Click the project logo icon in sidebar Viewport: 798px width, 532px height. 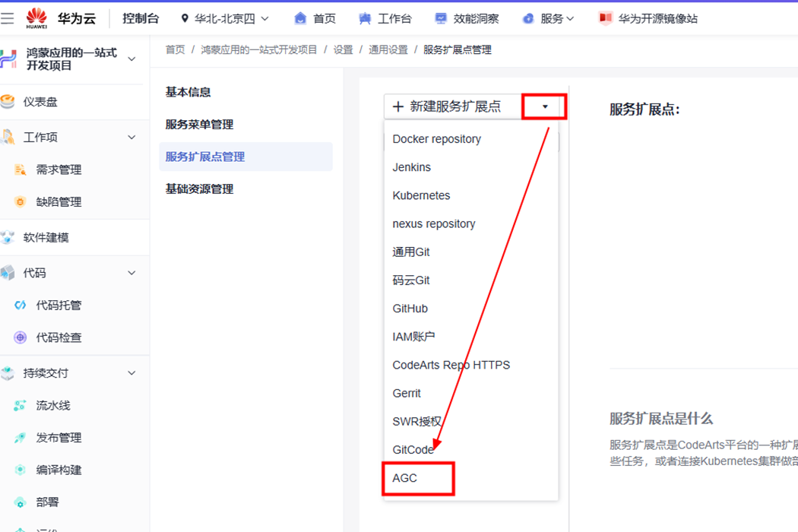coord(8,59)
